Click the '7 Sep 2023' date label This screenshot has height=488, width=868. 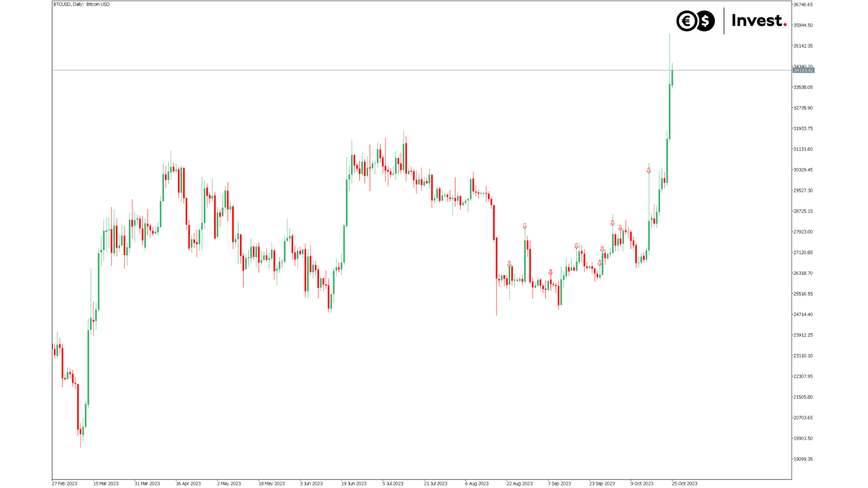(x=560, y=483)
